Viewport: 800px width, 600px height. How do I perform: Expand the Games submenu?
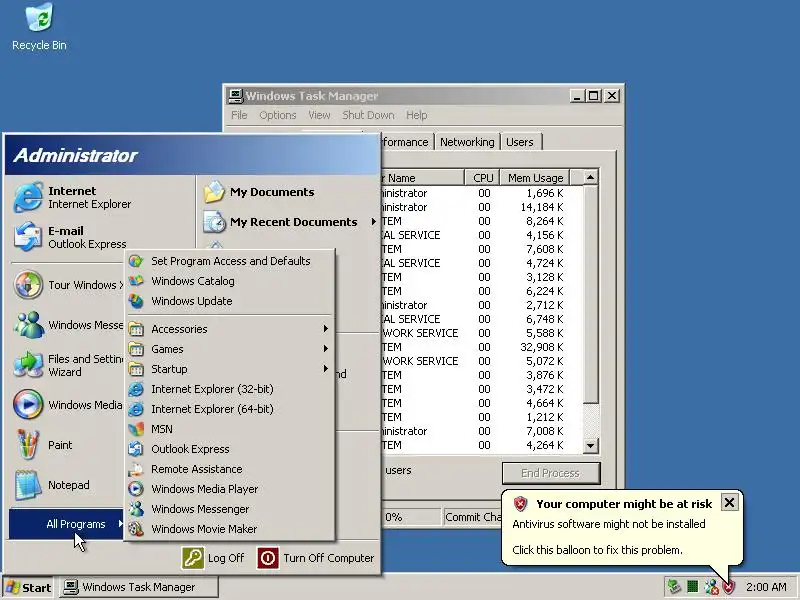(230, 349)
